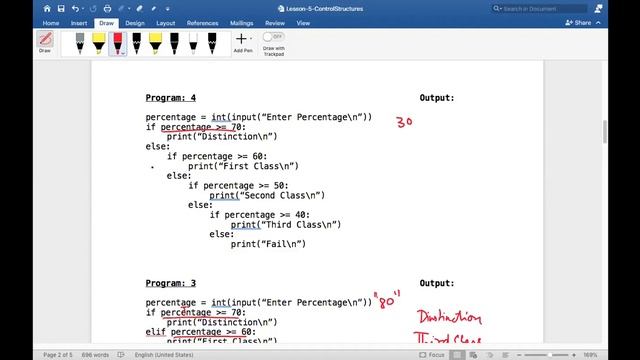Open the Mailings tab

tap(242, 23)
